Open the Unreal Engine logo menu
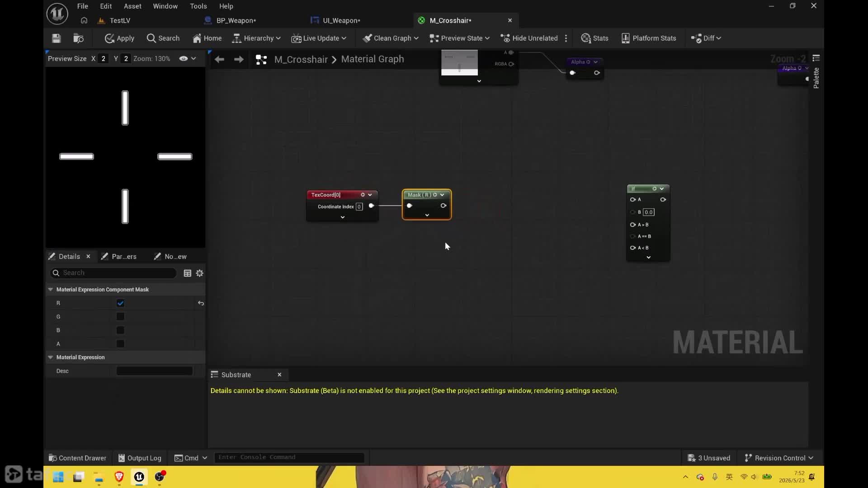Image resolution: width=868 pixels, height=488 pixels. pyautogui.click(x=57, y=14)
